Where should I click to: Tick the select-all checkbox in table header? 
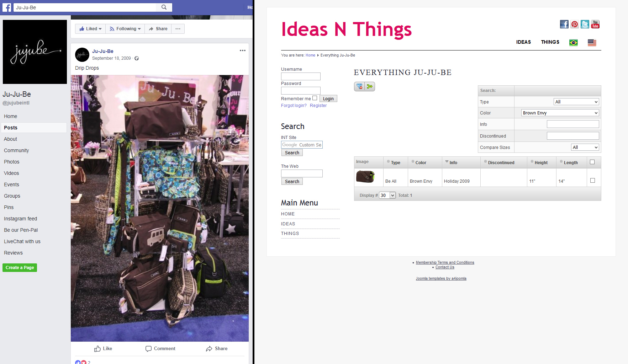pos(592,162)
